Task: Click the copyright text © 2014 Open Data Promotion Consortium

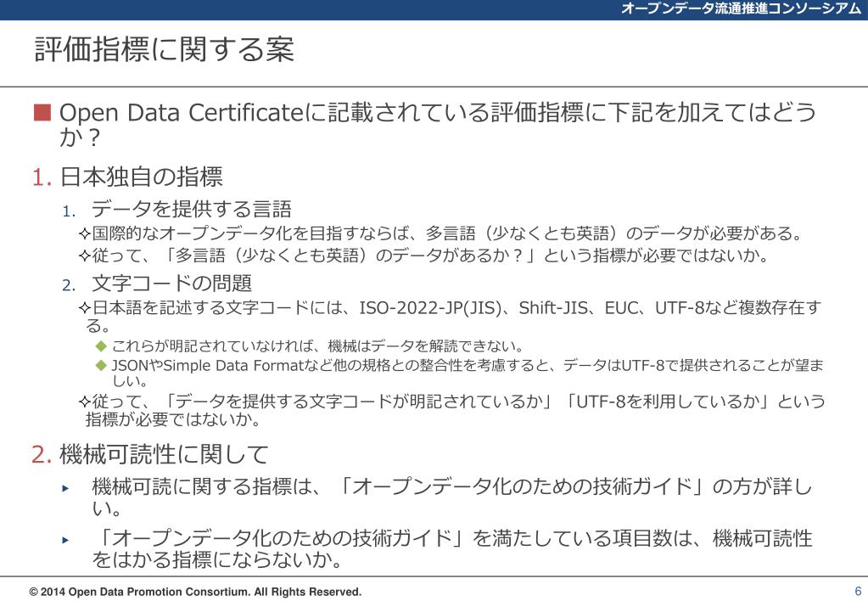Action: click(195, 592)
